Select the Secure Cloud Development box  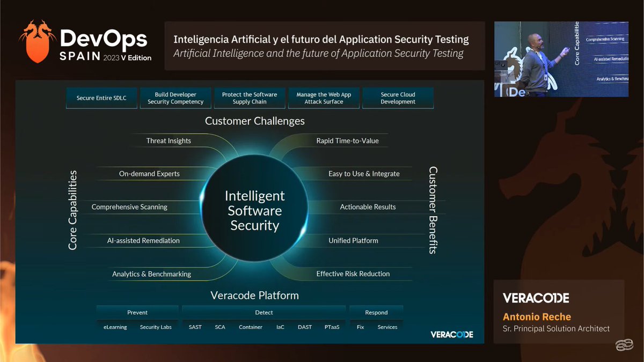coord(398,98)
